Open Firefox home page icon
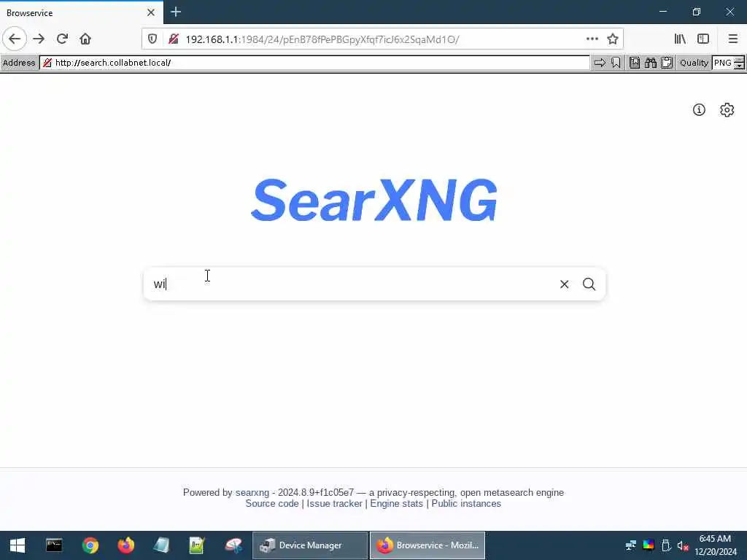The height and width of the screenshot is (560, 747). click(x=85, y=39)
